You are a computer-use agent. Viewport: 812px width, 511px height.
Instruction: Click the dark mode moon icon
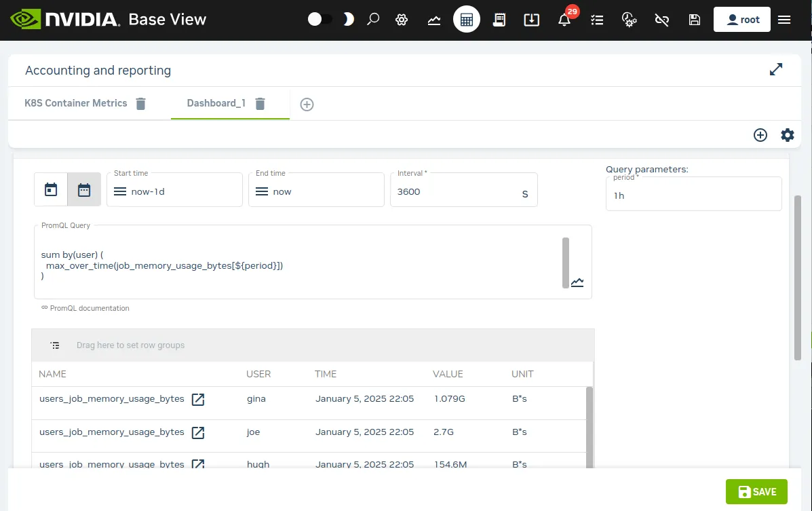click(349, 20)
